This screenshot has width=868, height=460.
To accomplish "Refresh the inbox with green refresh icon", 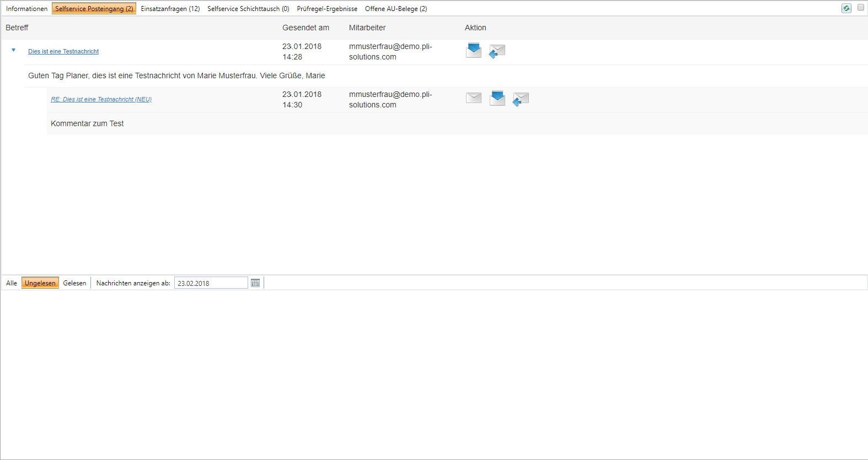I will pos(846,8).
